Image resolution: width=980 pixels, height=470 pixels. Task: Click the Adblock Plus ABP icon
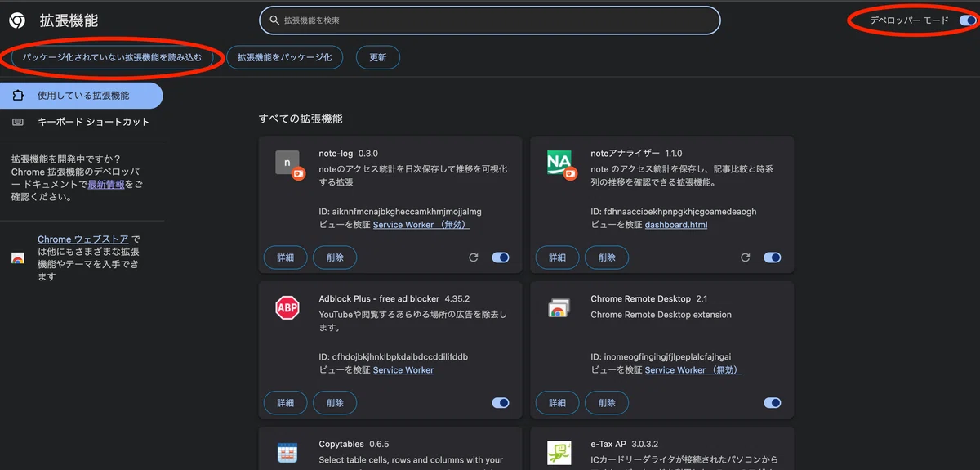287,308
